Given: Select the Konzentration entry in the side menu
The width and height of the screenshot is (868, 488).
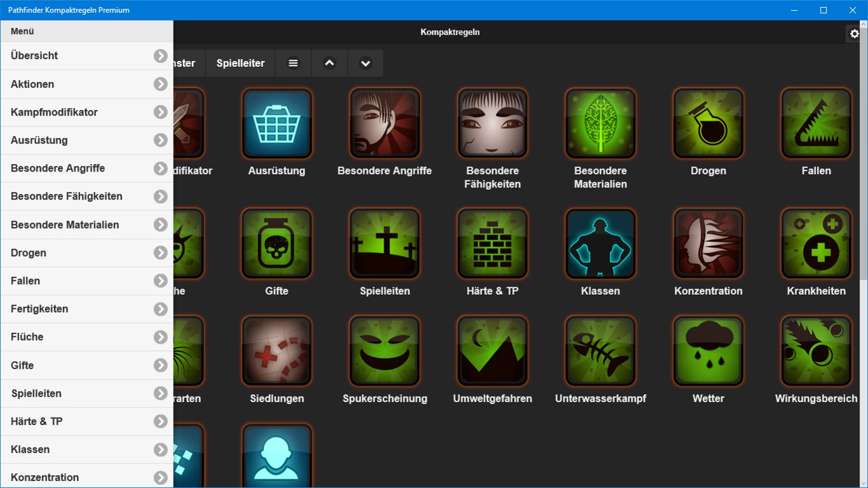Looking at the screenshot, I should point(86,477).
